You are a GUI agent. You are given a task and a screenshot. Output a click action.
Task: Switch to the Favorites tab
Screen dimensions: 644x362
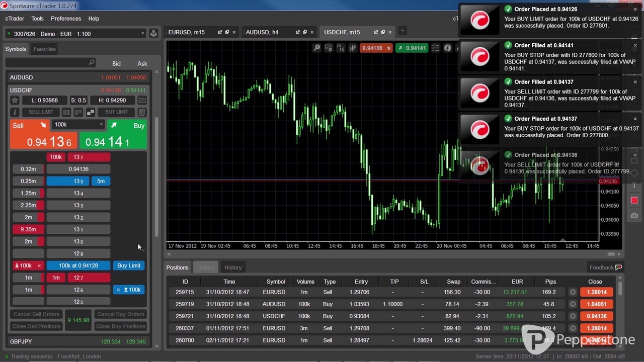(44, 49)
